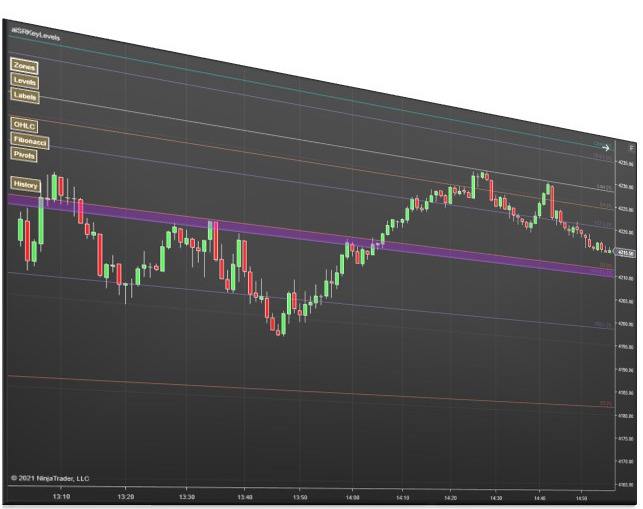Screen dimensions: 643x509
Task: Click the 13:30 time axis label
Action: point(187,497)
